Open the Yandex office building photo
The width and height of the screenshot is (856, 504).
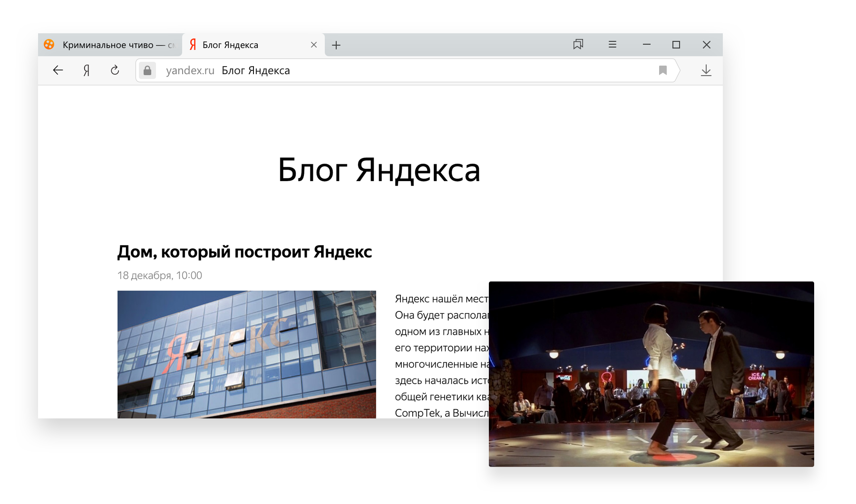click(x=247, y=355)
